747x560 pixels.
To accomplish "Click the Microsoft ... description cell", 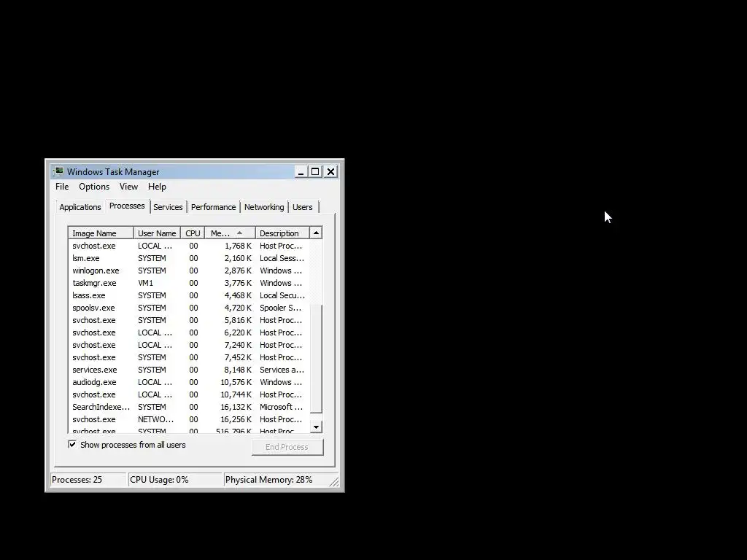I will tap(281, 407).
